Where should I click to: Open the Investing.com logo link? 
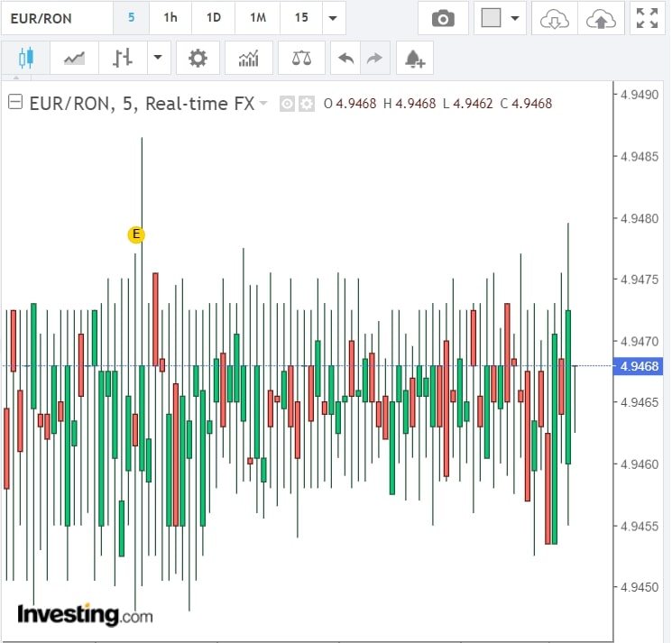85,615
